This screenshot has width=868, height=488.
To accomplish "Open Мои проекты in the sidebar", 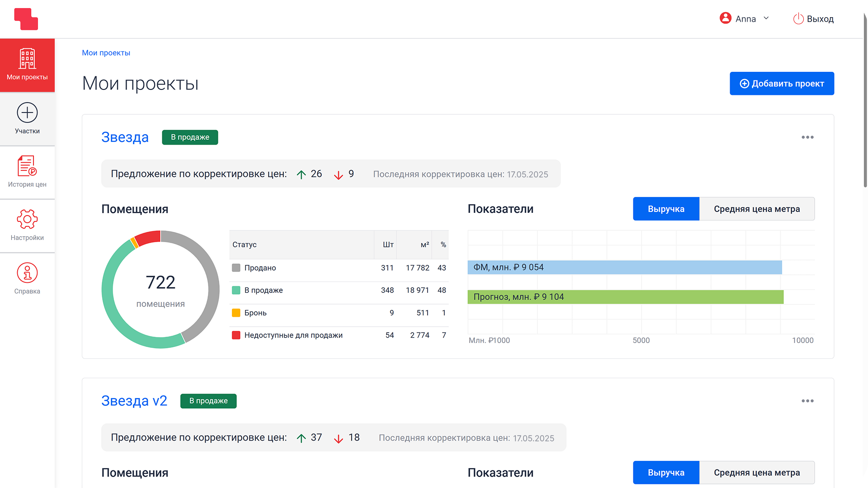I will click(27, 65).
